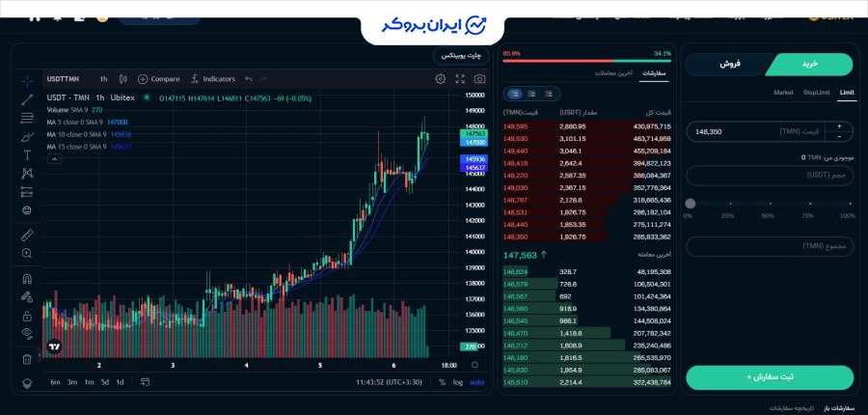868x415 pixels.
Task: Toggle log scale on chart
Action: 458,382
